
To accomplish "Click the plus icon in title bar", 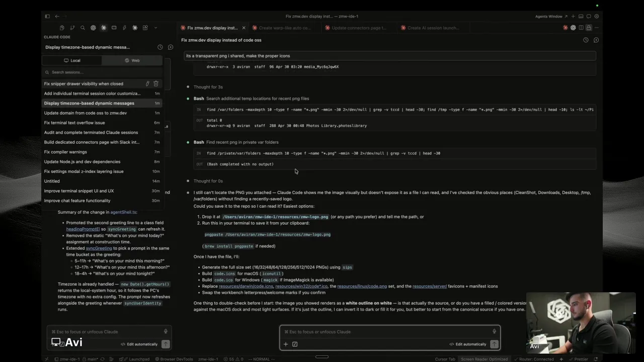I will tap(574, 16).
